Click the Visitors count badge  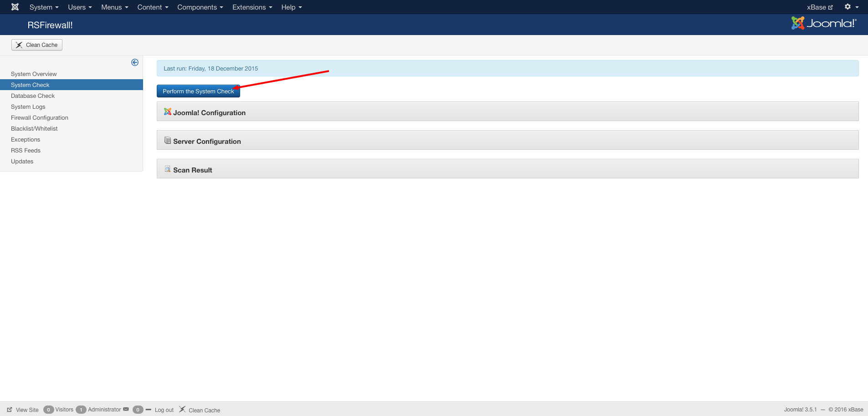tap(48, 410)
